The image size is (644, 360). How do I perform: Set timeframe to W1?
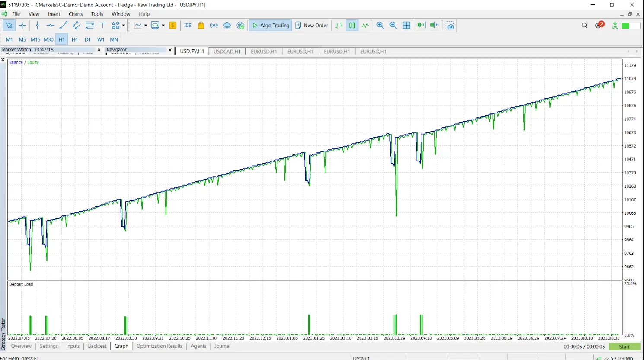[101, 39]
